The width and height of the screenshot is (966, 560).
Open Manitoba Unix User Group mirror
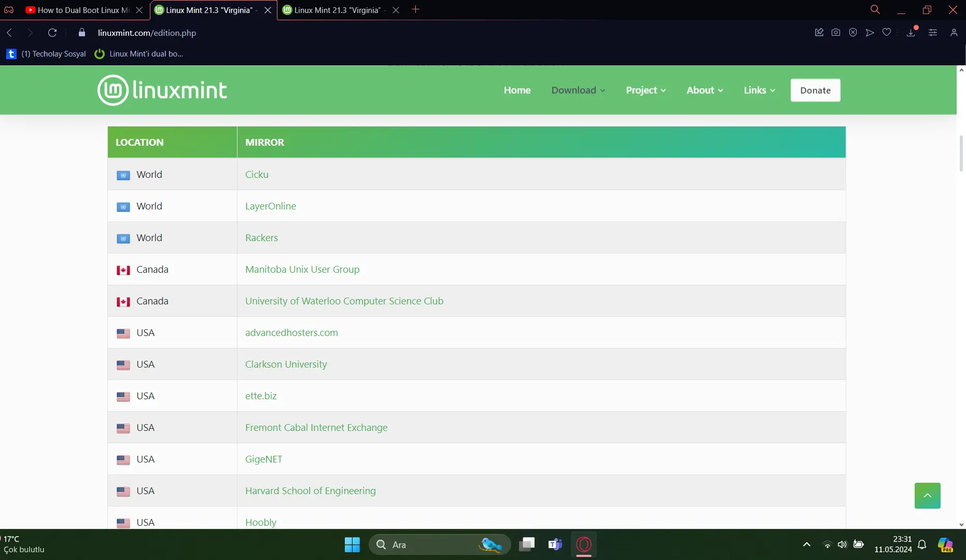[x=302, y=269]
